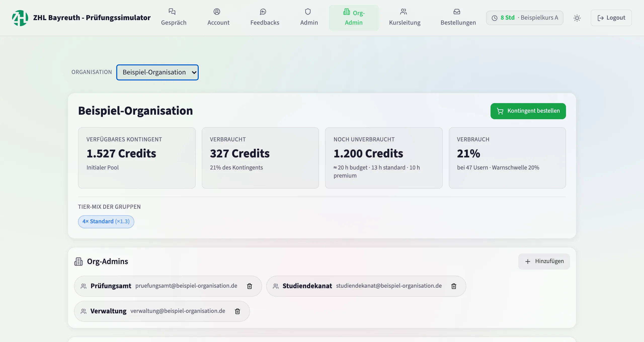Click the 1.200 Credits value
Viewport: 644px width, 342px height.
point(368,154)
